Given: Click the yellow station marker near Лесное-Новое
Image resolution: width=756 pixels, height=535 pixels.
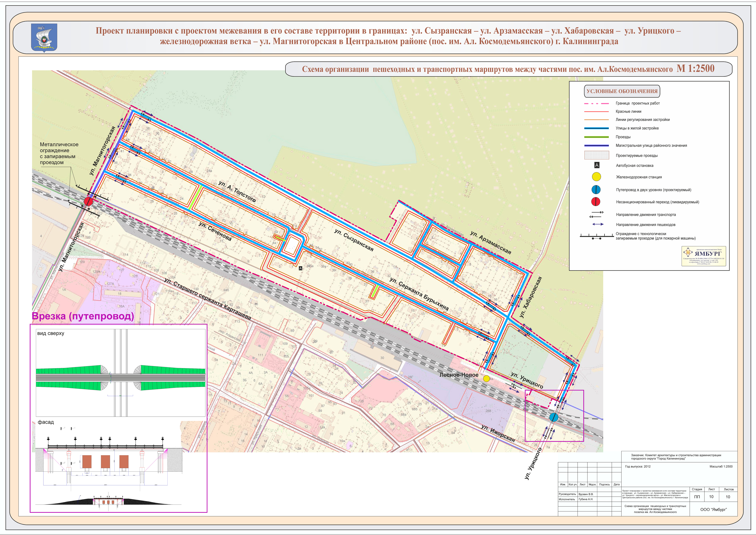Looking at the screenshot, I should tap(486, 379).
